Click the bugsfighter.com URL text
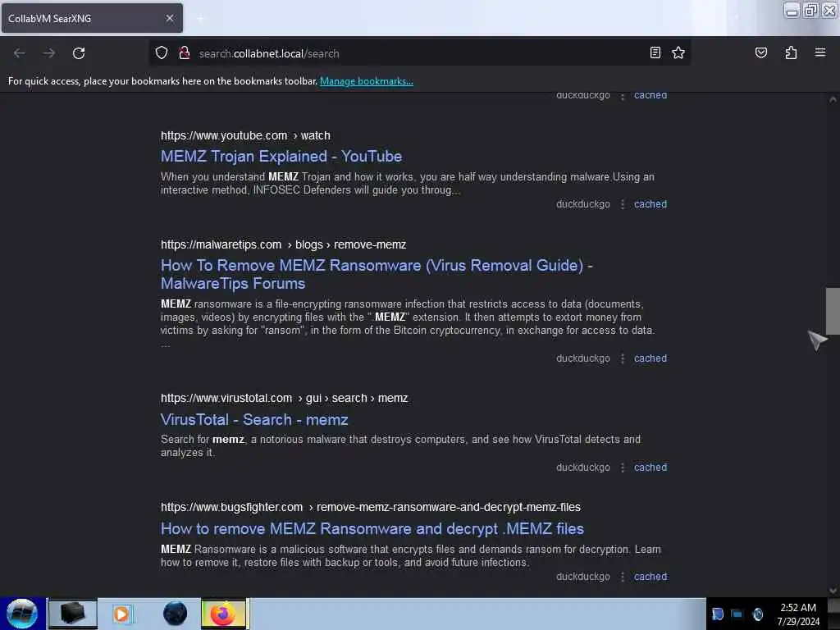The height and width of the screenshot is (630, 840). 371,507
